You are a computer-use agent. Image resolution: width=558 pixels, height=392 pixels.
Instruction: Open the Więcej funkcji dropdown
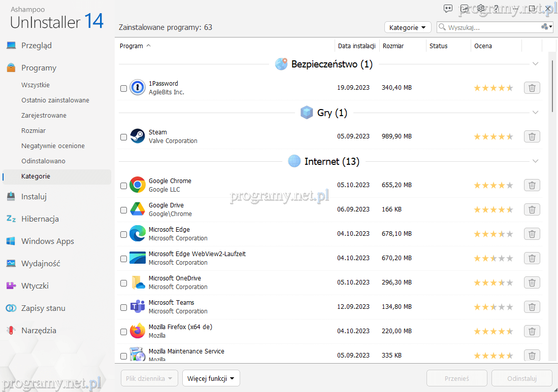click(211, 378)
